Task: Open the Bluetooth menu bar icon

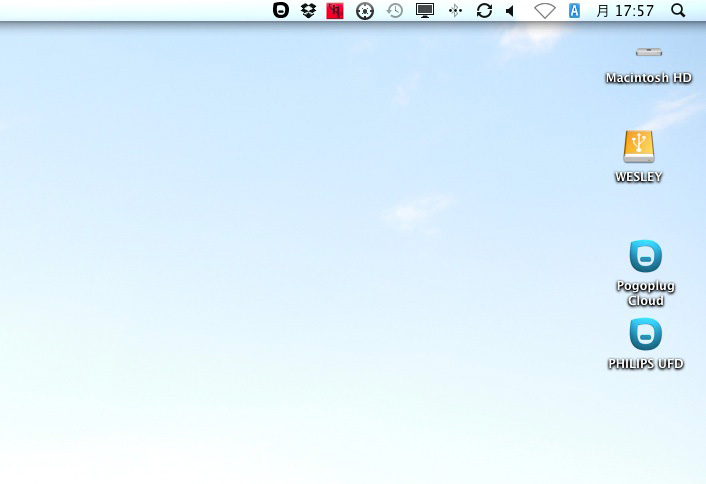Action: click(455, 10)
